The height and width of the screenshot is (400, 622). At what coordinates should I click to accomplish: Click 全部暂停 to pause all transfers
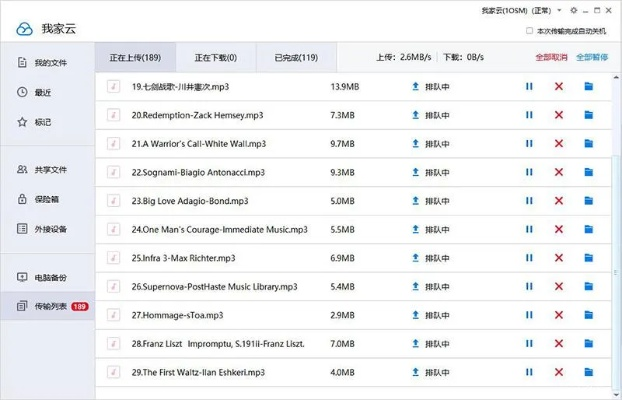click(x=592, y=58)
